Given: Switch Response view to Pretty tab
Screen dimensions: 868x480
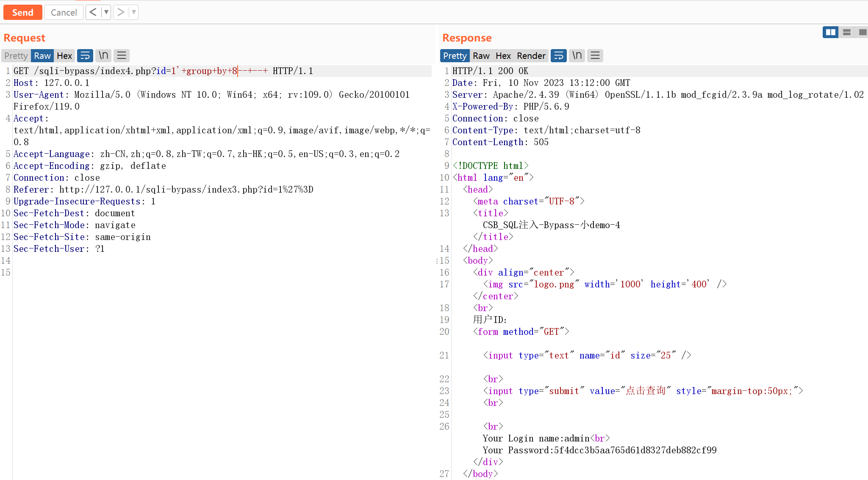Looking at the screenshot, I should point(455,55).
